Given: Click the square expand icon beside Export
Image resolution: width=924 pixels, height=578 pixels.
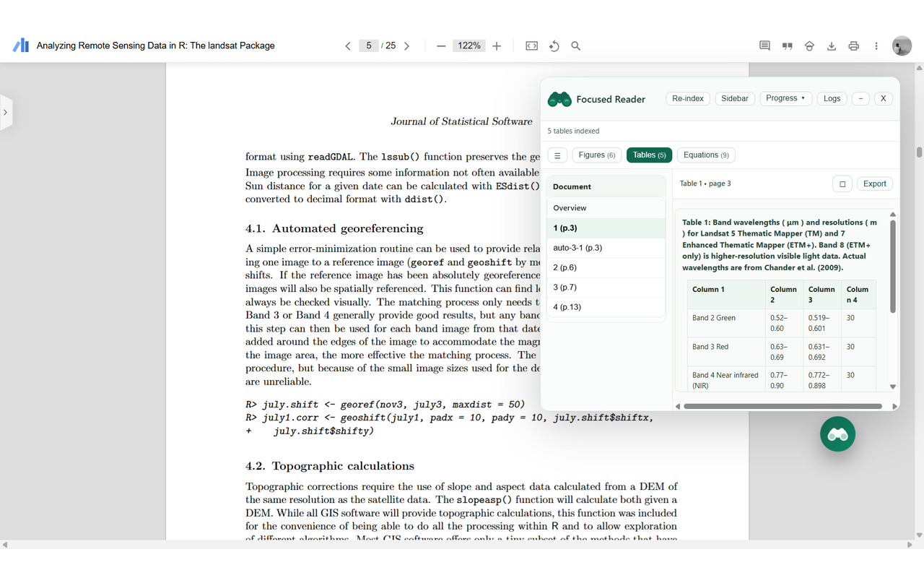Looking at the screenshot, I should tap(842, 184).
